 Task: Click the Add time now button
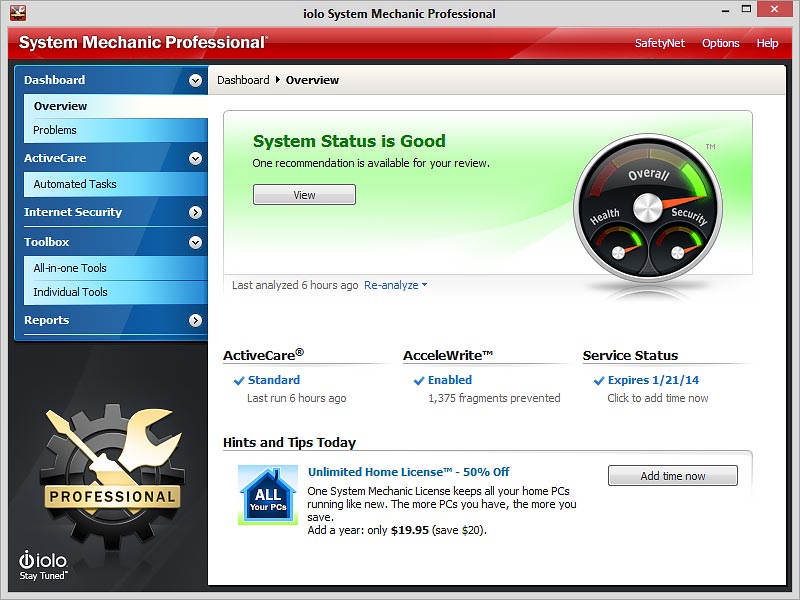[x=672, y=475]
